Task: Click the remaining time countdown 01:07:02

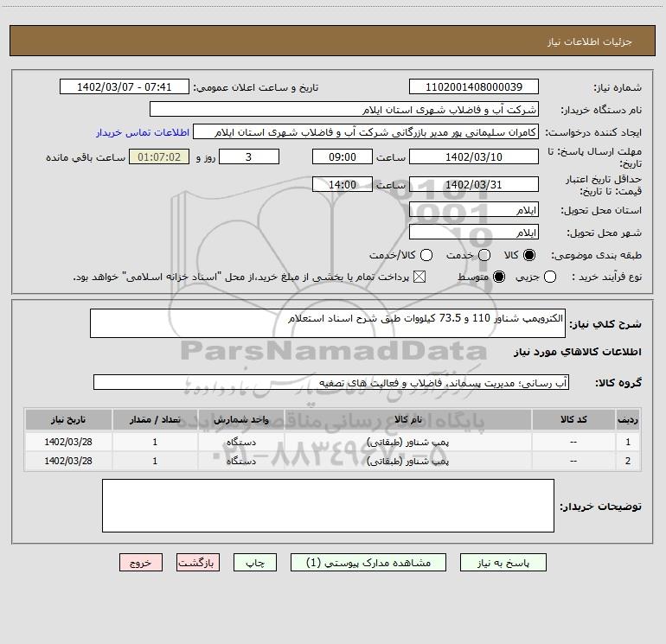Action: pos(159,156)
